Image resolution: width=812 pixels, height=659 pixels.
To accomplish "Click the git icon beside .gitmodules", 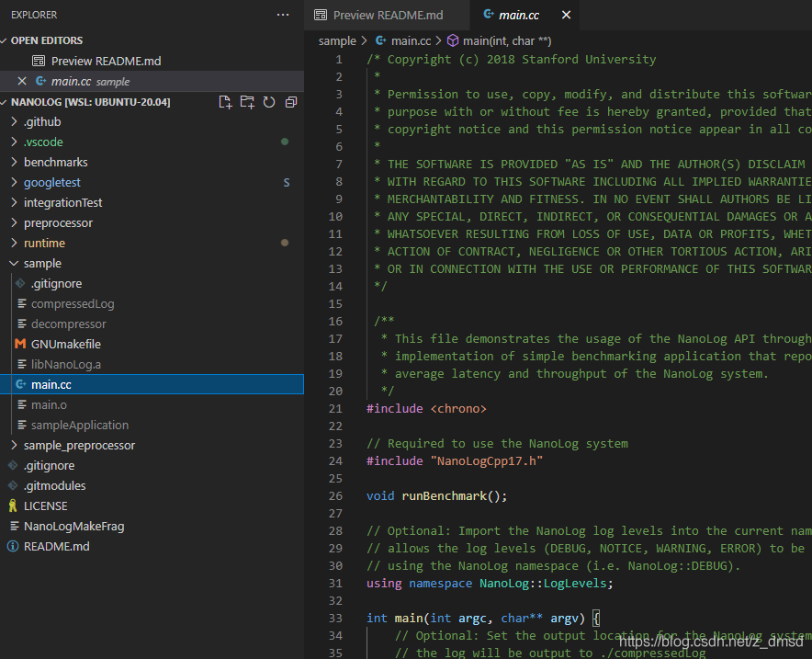I will [x=13, y=485].
